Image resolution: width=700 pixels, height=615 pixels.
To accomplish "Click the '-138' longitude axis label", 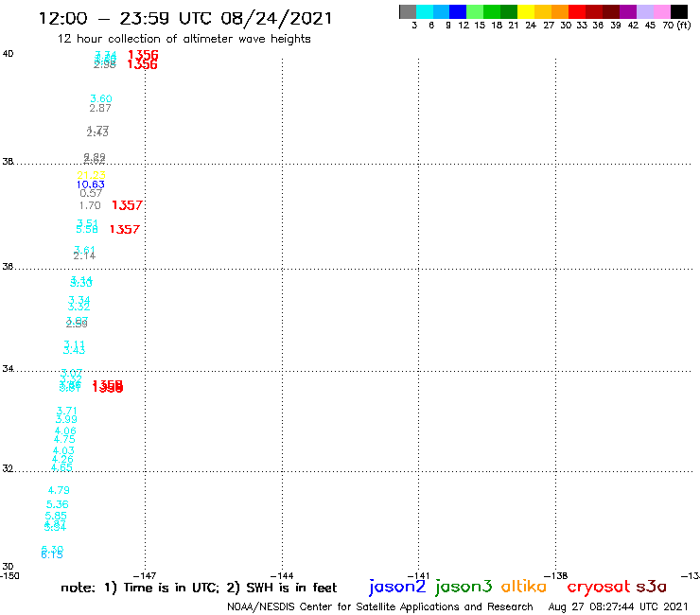I will pyautogui.click(x=556, y=576).
